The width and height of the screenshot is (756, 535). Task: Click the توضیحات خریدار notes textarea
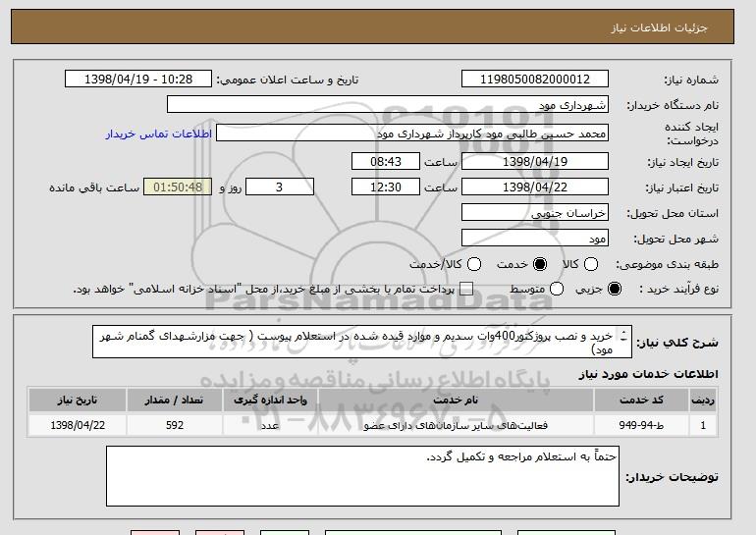[362, 476]
